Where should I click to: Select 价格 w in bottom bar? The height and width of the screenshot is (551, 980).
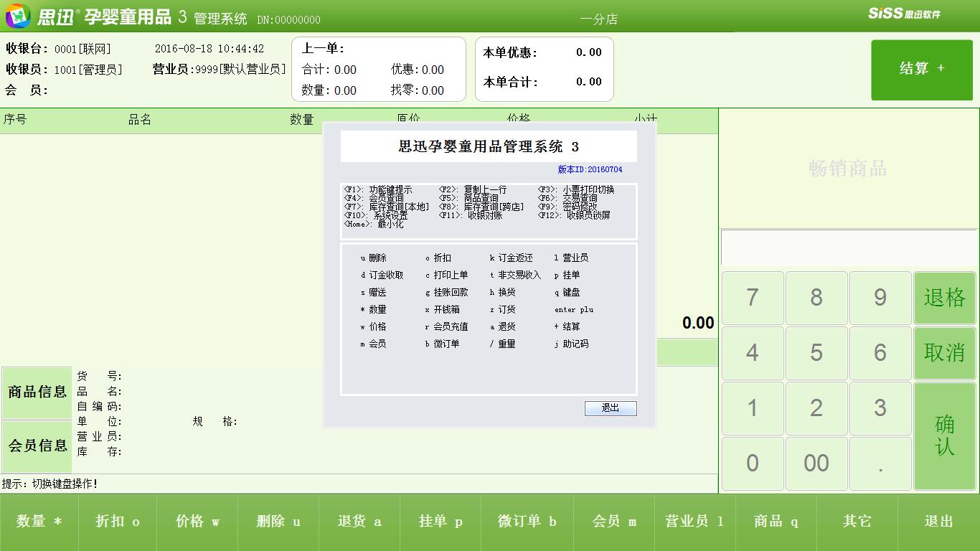(x=197, y=522)
